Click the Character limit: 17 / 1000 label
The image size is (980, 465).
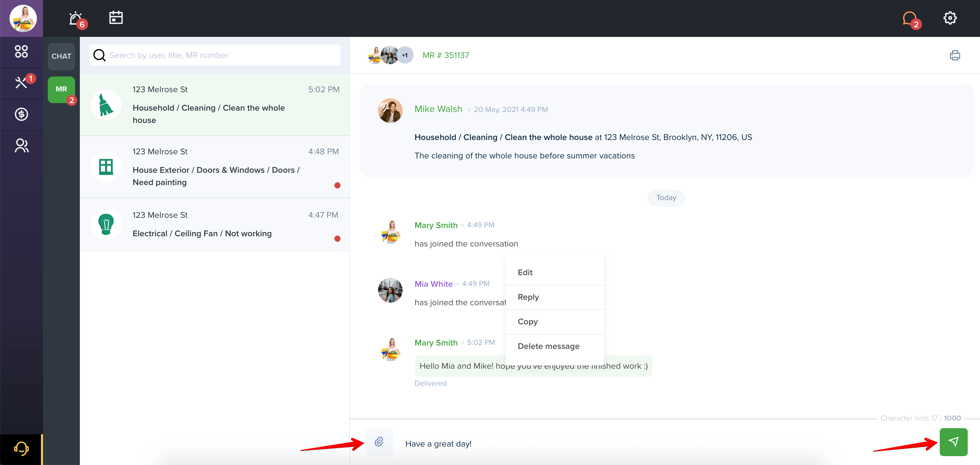tap(921, 418)
